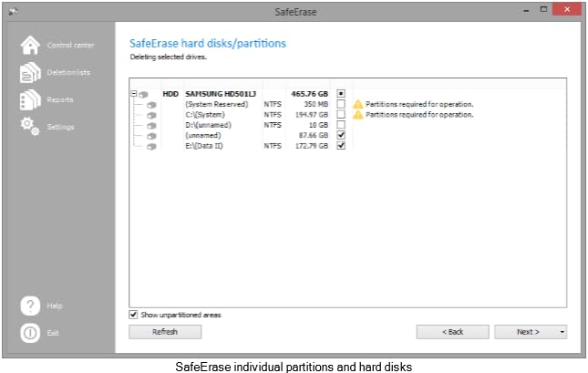This screenshot has width=588, height=373.
Task: Click the SafeErase app icon in title bar
Action: click(x=14, y=12)
